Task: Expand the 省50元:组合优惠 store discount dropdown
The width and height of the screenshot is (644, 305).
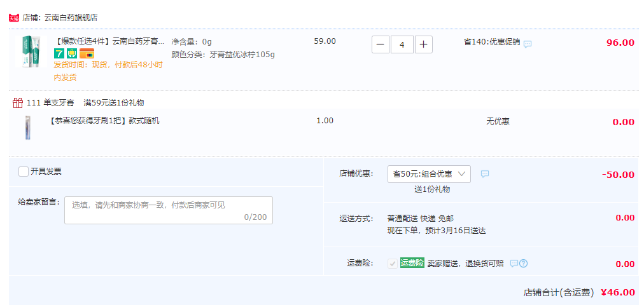Action: pos(429,174)
